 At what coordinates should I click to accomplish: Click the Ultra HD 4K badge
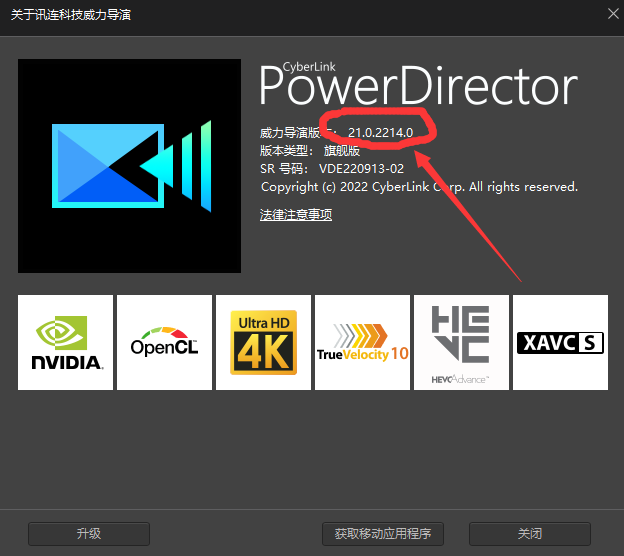click(263, 342)
